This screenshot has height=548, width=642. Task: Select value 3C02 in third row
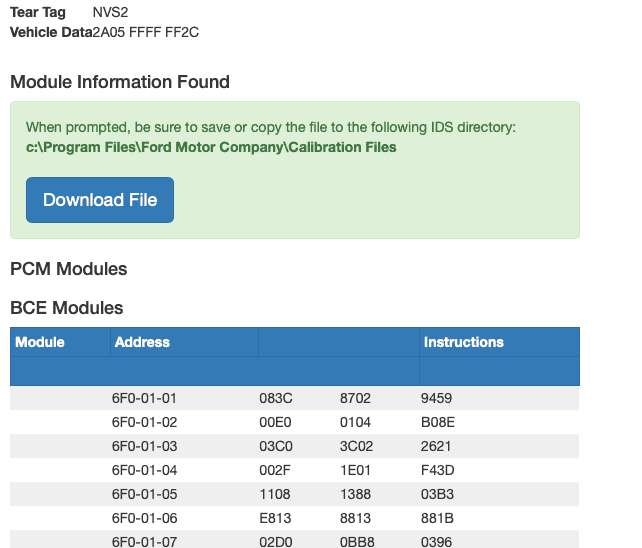click(356, 446)
